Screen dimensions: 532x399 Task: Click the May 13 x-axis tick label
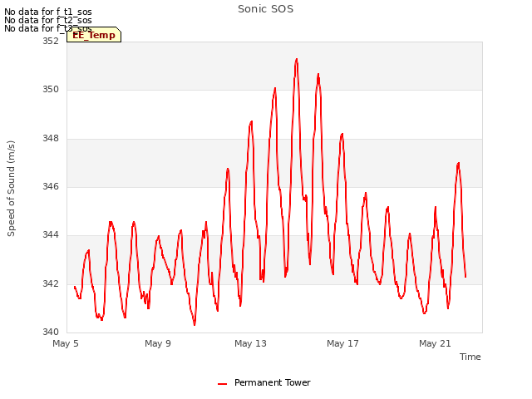coord(250,343)
